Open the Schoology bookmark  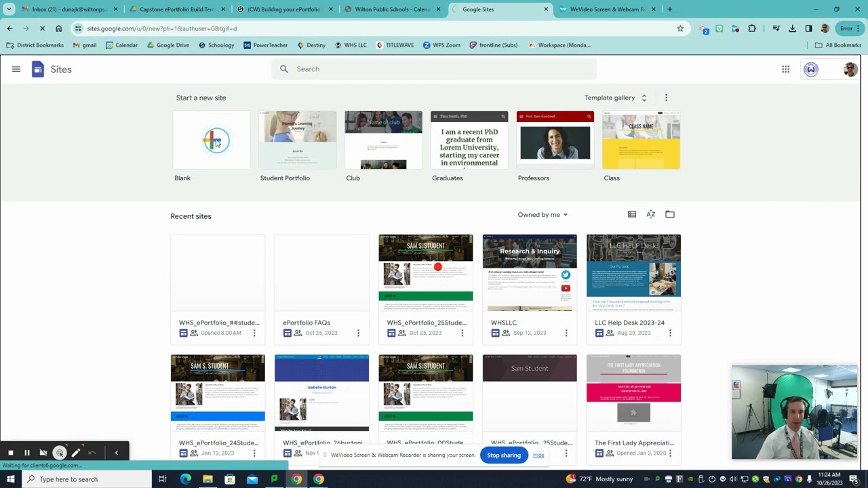(216, 45)
